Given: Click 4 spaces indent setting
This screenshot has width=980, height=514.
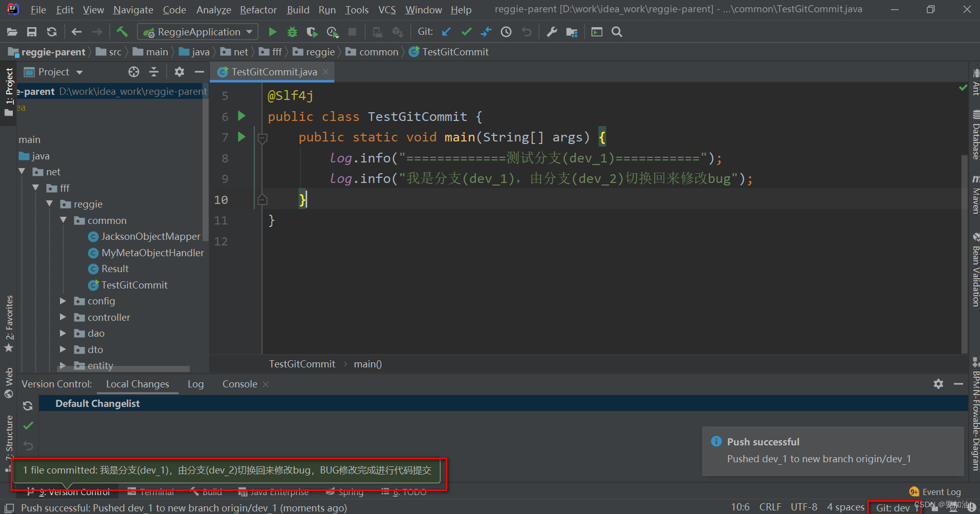Looking at the screenshot, I should point(846,507).
